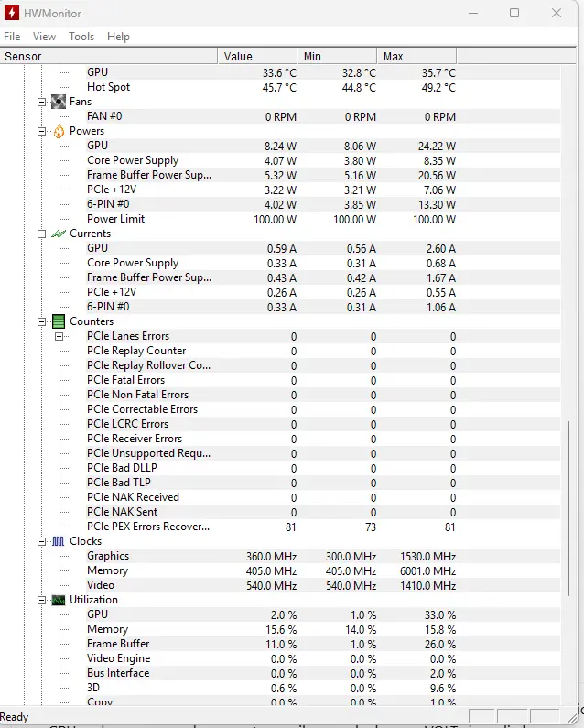Image resolution: width=584 pixels, height=728 pixels.
Task: Open the View menu
Action: 44,37
